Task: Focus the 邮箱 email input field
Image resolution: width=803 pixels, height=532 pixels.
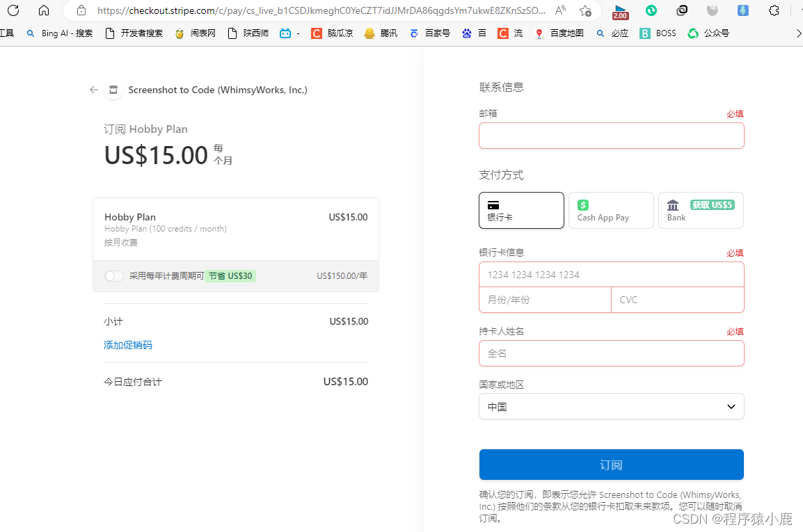Action: (612, 136)
